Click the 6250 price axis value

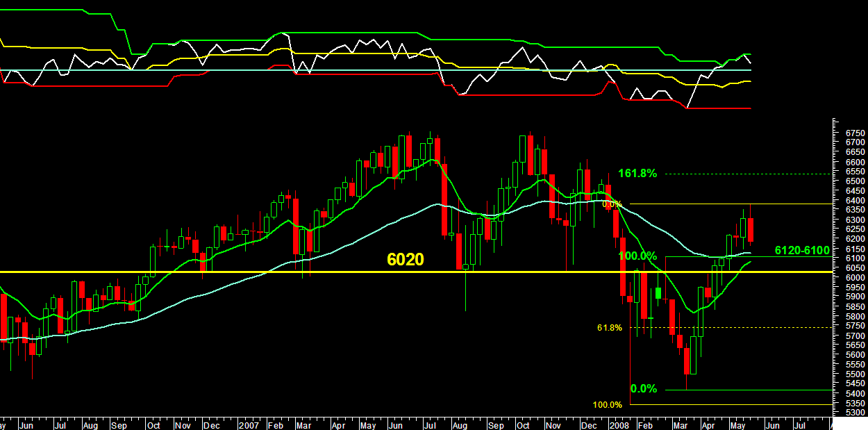pyautogui.click(x=855, y=229)
